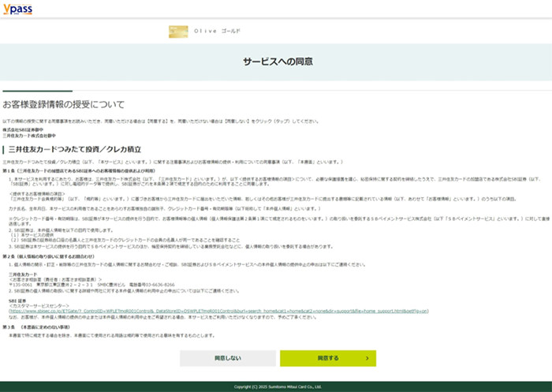Open the SBI securities customer service URL
The width and height of the screenshot is (552, 392).
click(x=218, y=311)
